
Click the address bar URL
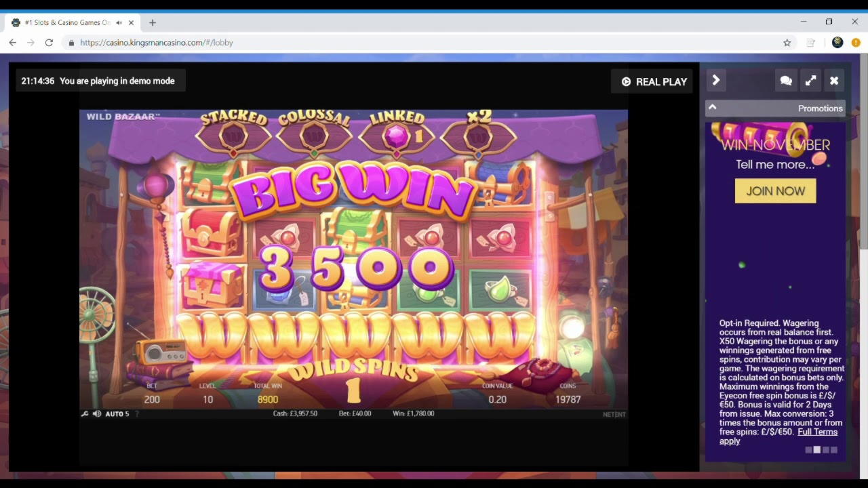click(157, 43)
